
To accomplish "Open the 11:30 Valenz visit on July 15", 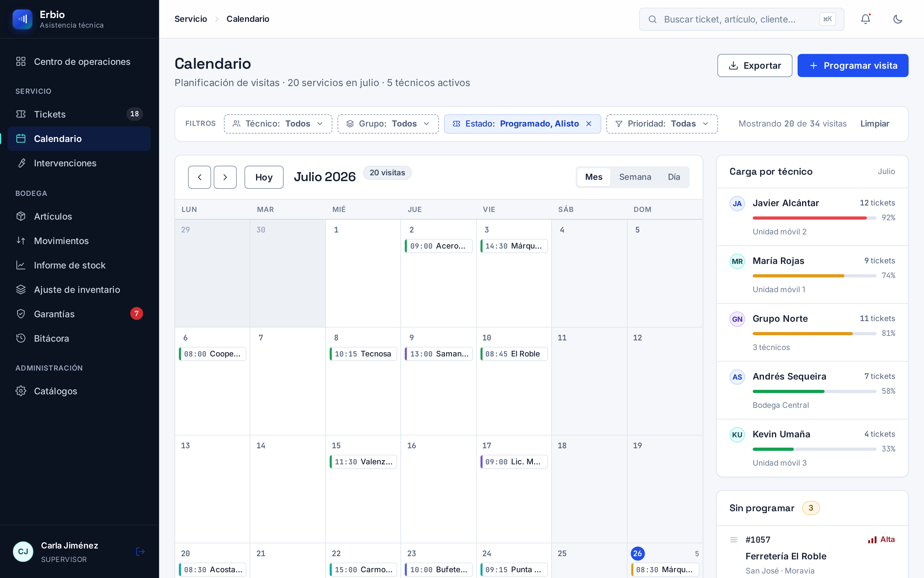I will 363,461.
